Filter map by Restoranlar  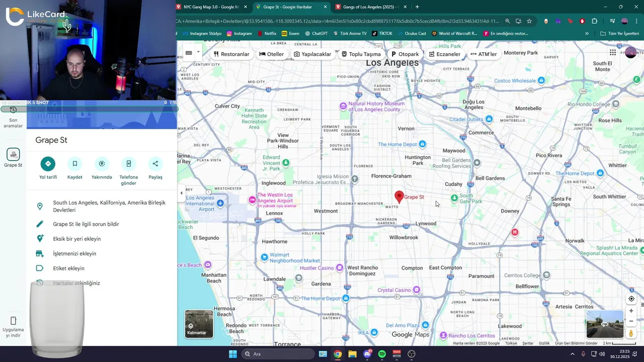231,54
